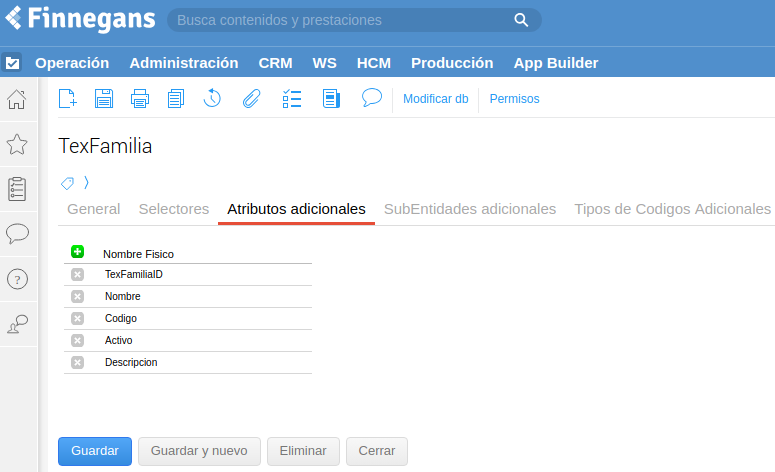Remove the TexFamiliaID attribute row
This screenshot has height=472, width=775.
tap(77, 274)
